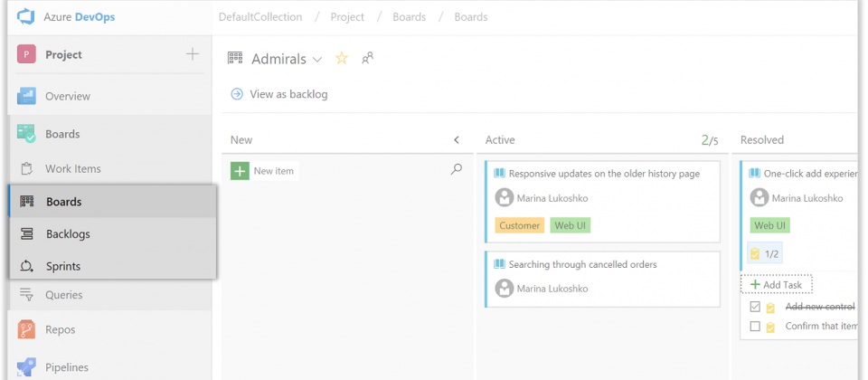Expand the Admirals team dropdown chevron

pyautogui.click(x=317, y=60)
